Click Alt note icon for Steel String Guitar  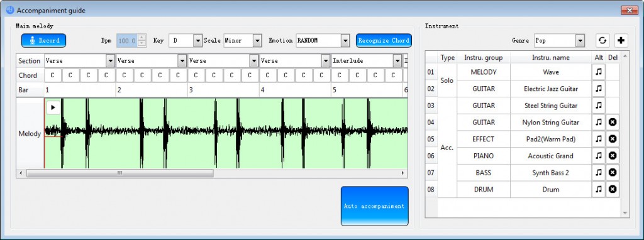(599, 106)
